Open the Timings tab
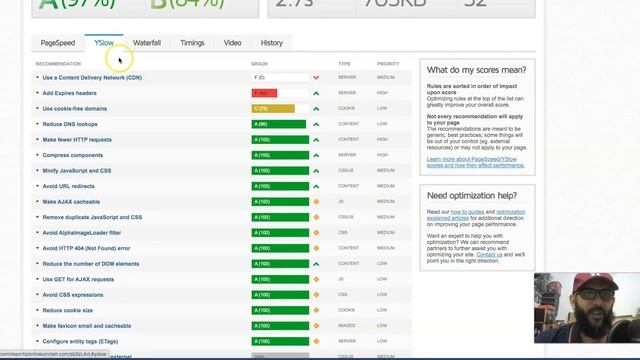 pyautogui.click(x=192, y=43)
